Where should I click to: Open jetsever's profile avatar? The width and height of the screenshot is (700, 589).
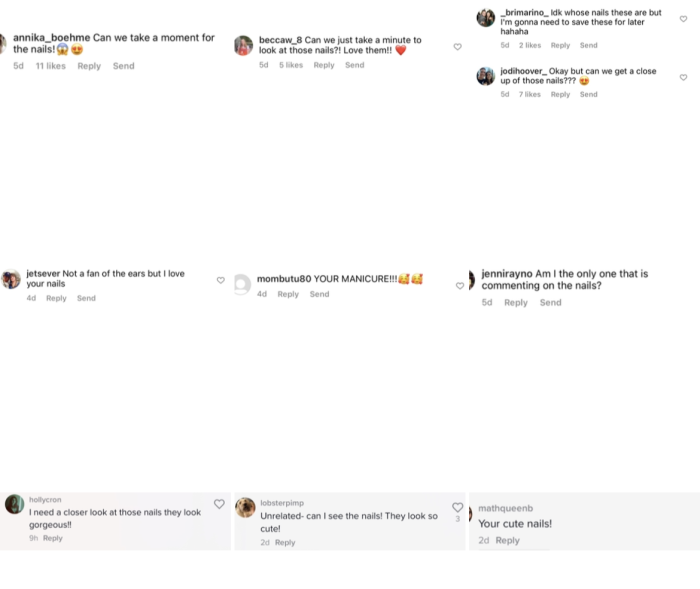[x=11, y=280]
